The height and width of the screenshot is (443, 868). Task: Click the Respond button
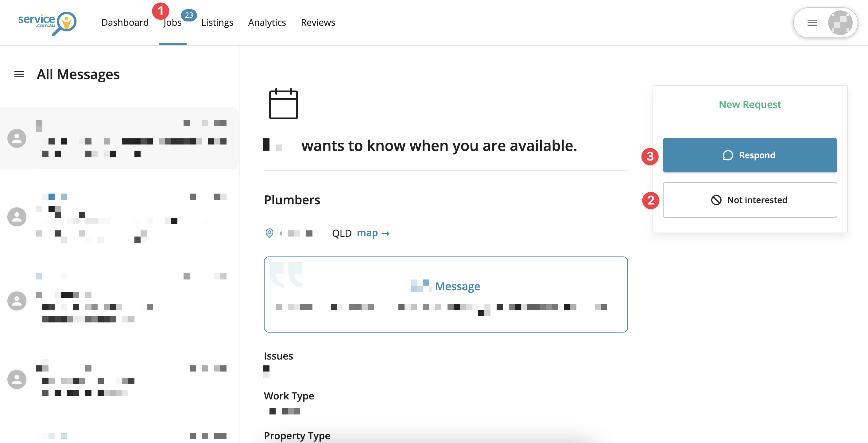click(750, 155)
